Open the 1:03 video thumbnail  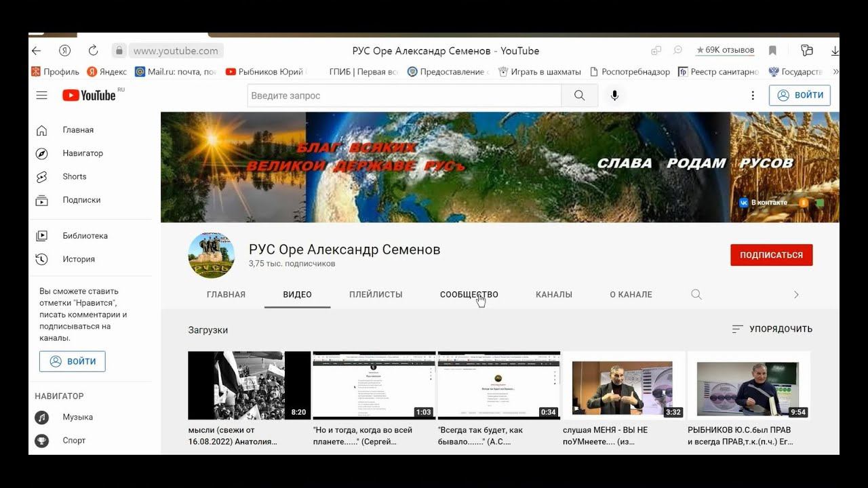click(374, 386)
